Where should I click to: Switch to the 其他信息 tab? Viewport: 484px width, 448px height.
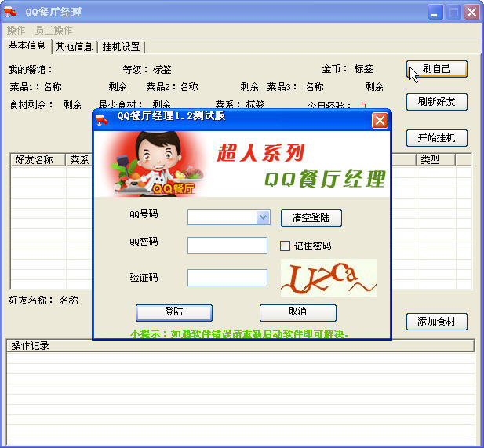coord(74,47)
